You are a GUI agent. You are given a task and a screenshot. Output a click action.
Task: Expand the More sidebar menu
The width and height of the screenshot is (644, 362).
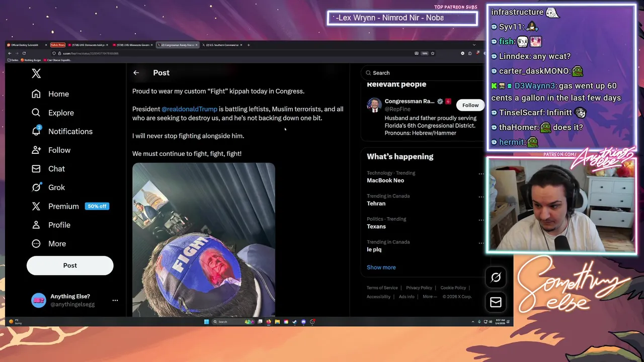tap(48, 243)
